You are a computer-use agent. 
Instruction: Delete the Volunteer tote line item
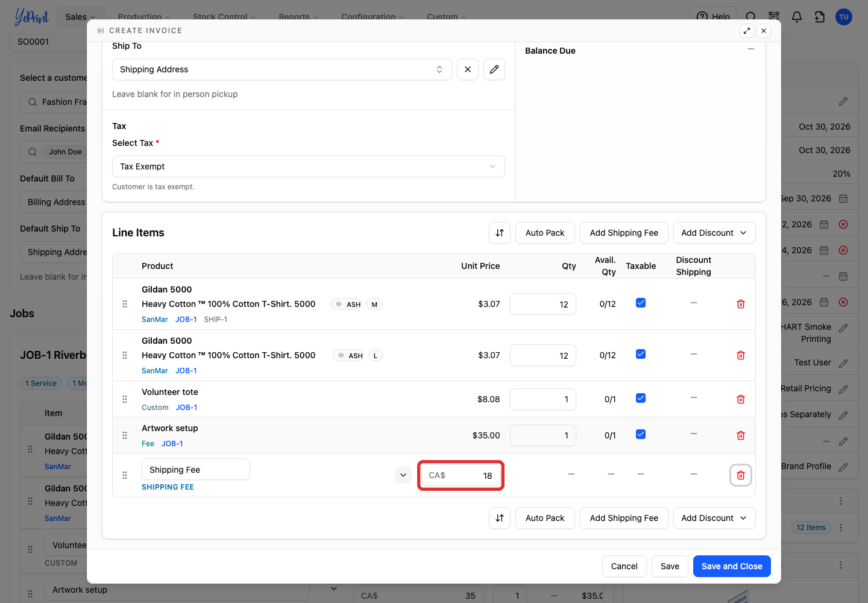pyautogui.click(x=741, y=399)
